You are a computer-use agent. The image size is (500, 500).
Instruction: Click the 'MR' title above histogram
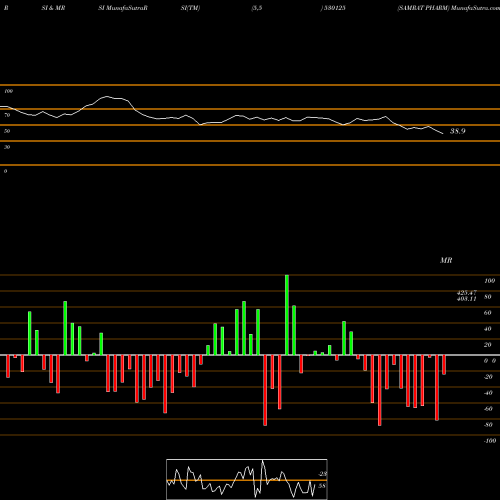pos(446,260)
